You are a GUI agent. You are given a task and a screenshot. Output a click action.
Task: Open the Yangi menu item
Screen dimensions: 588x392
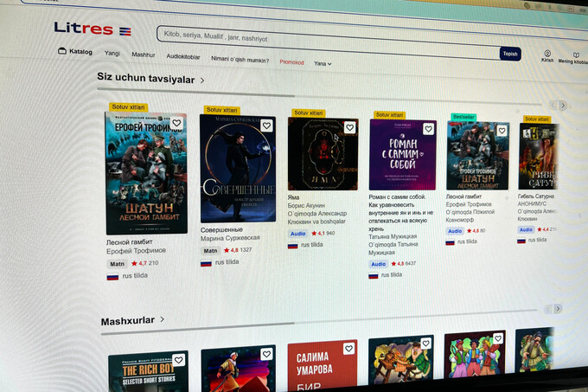coord(112,54)
